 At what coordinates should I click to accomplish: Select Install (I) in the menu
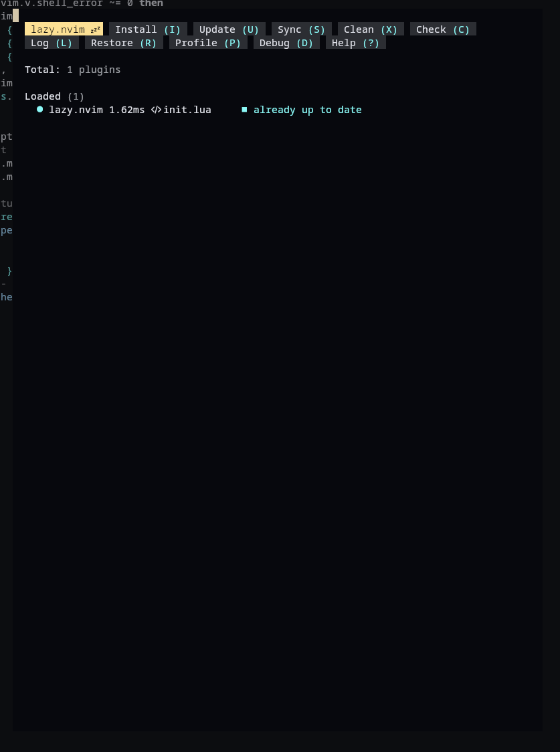click(148, 29)
